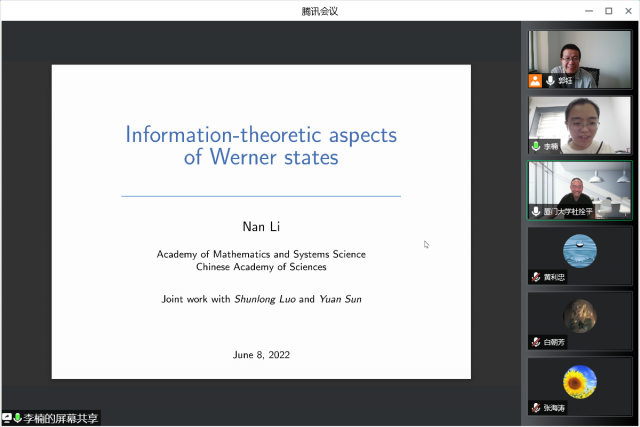640x427 pixels.
Task: Select the sunflower avatar of 张海涛
Action: click(x=580, y=380)
